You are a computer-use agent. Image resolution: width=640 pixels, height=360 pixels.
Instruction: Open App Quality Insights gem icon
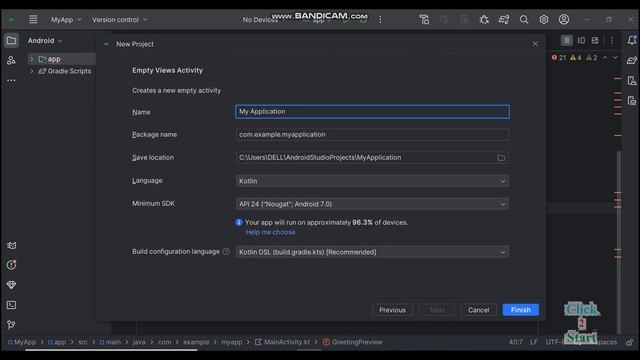[x=11, y=285]
